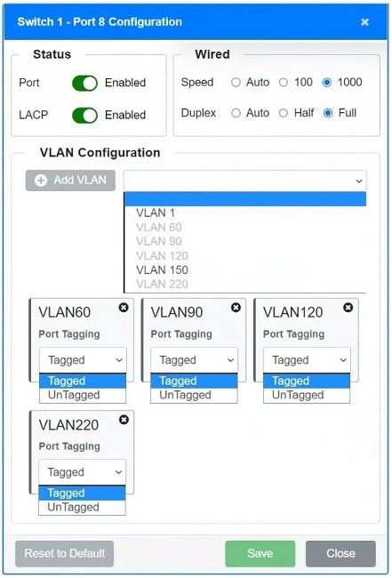Click the Save button
Screen dimensions: 392x578
260,553
